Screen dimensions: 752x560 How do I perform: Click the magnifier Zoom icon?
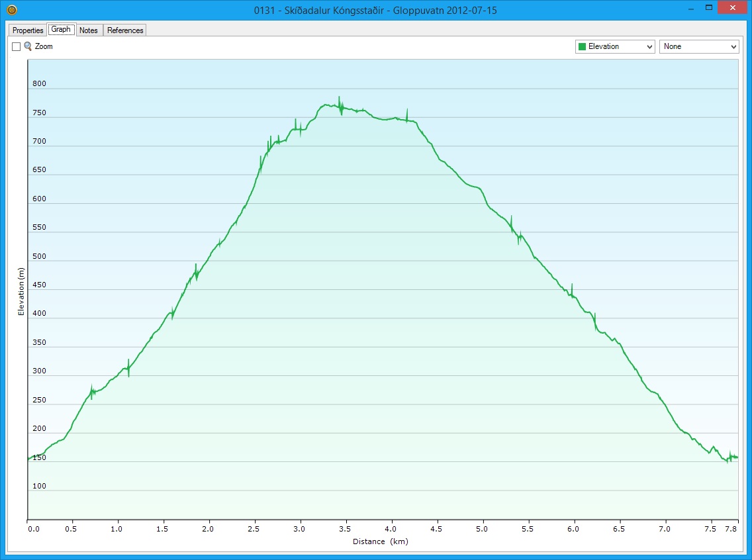[28, 47]
